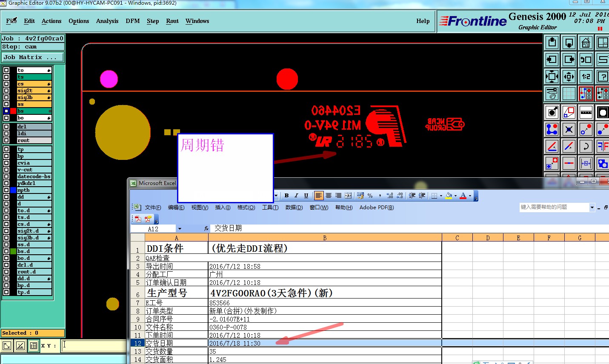The height and width of the screenshot is (364, 609).
Task: Click the pan left arrow icon
Action: pyautogui.click(x=552, y=60)
